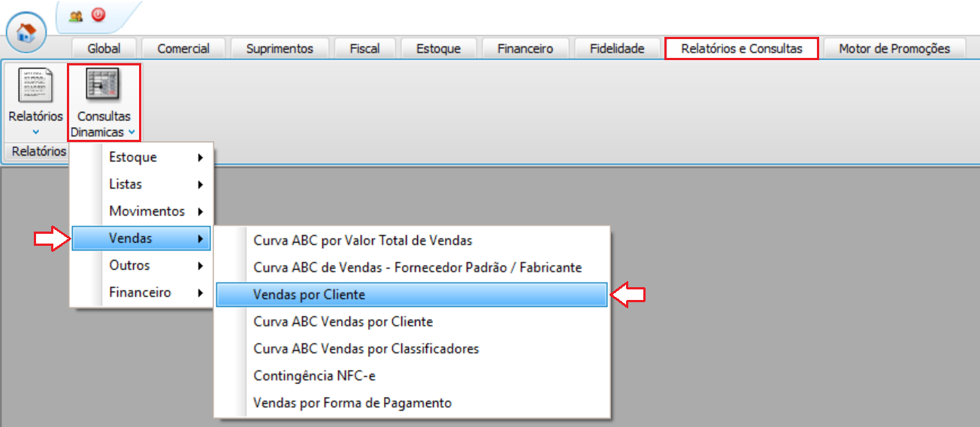Open the Motor de Promoções tab
The image size is (980, 427).
pos(894,48)
